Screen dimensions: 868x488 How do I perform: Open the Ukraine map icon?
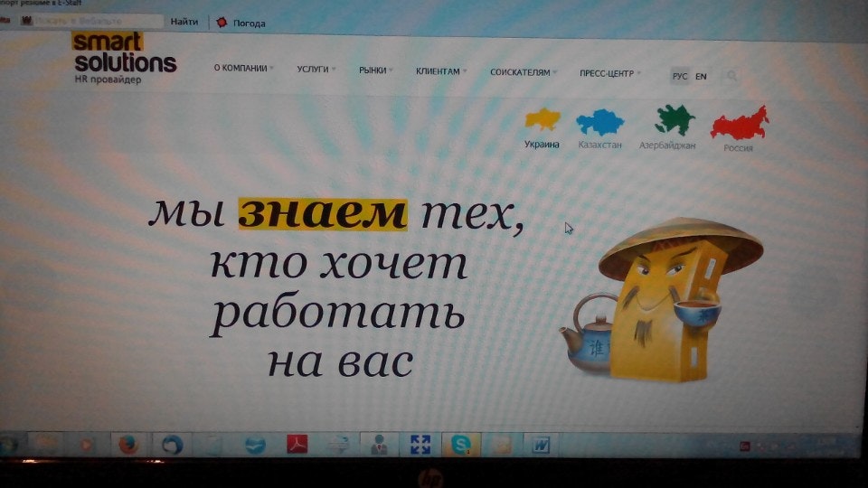click(x=542, y=119)
